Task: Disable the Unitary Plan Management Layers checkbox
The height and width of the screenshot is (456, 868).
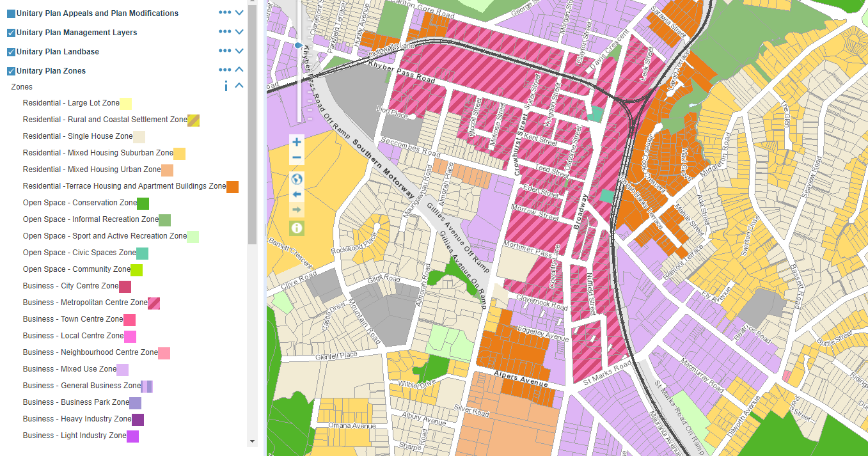Action: point(10,32)
